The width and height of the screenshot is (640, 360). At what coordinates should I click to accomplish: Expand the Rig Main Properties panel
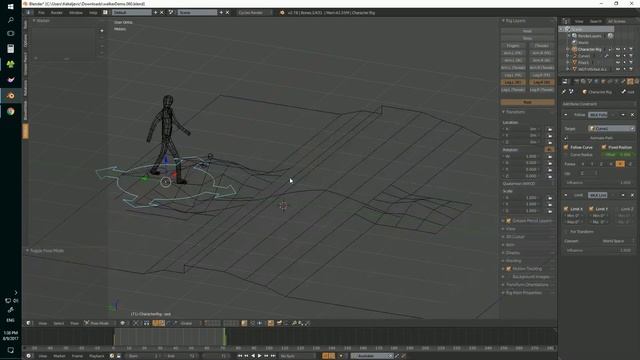523,293
